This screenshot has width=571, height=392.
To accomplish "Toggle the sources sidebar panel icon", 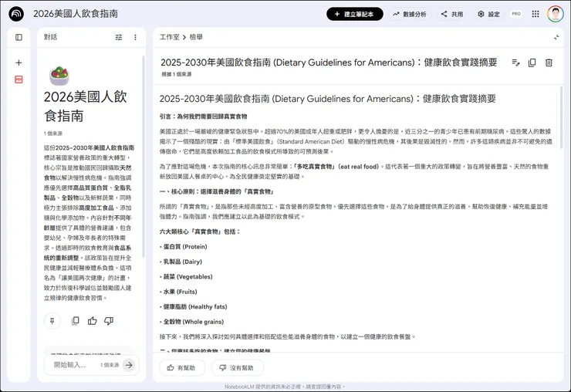I will tap(19, 37).
